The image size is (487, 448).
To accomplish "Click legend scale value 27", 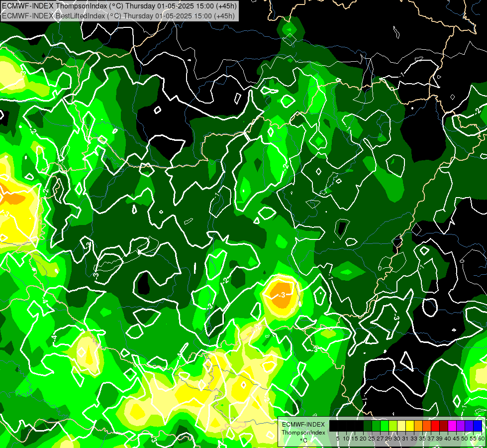I will (x=380, y=439).
